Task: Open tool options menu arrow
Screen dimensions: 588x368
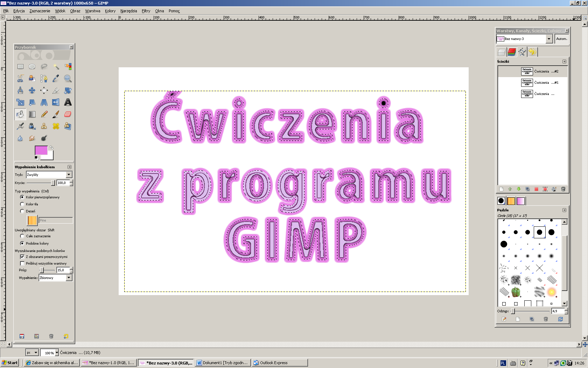Action: tap(69, 167)
